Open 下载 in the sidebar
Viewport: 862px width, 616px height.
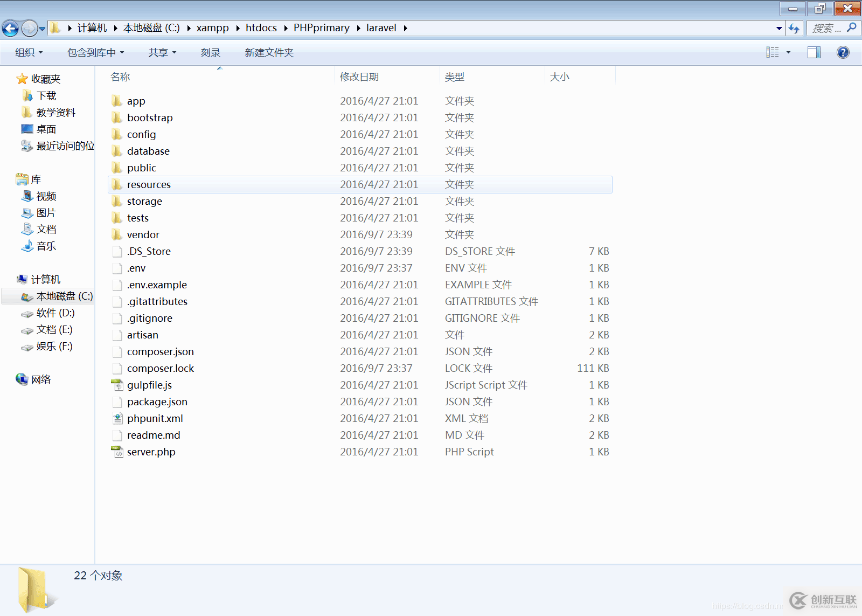(x=40, y=95)
